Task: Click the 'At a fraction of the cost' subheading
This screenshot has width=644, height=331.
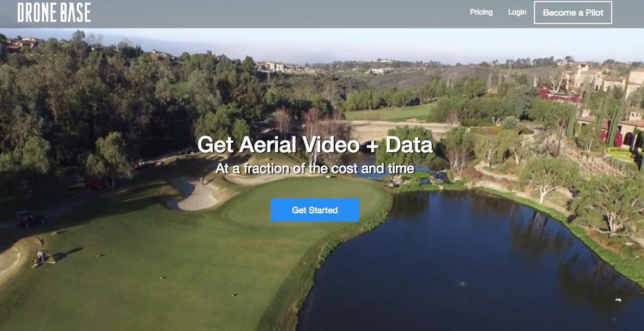Action: (315, 168)
